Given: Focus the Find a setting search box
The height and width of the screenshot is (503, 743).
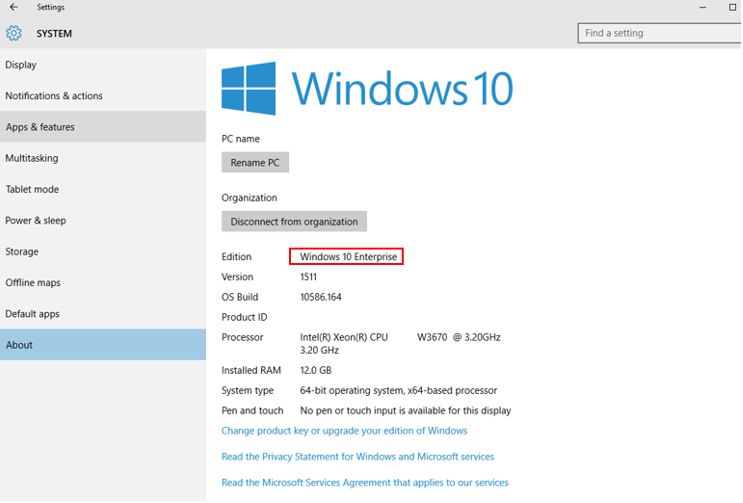Looking at the screenshot, I should tap(660, 33).
